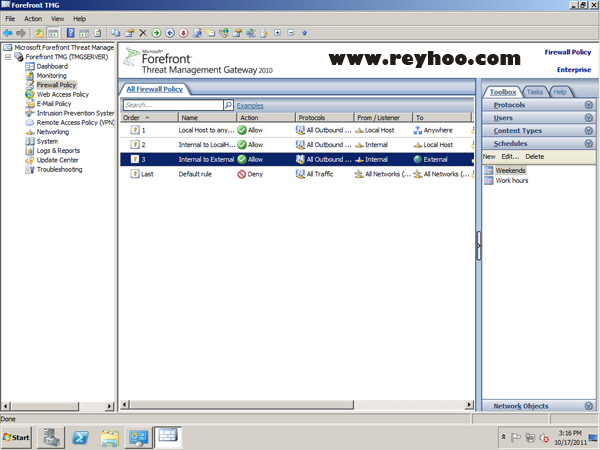Collapse the Forefront TMG (TMGSERVER) tree node
This screenshot has width=600, height=450.
[x=8, y=57]
